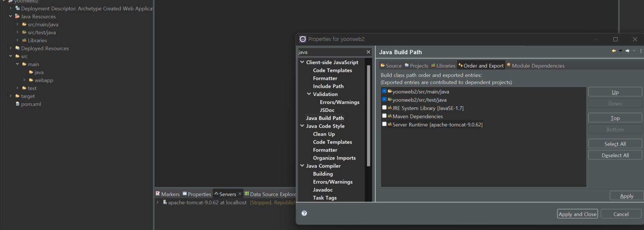644x230 pixels.
Task: Click Apply and Close
Action: [577, 214]
